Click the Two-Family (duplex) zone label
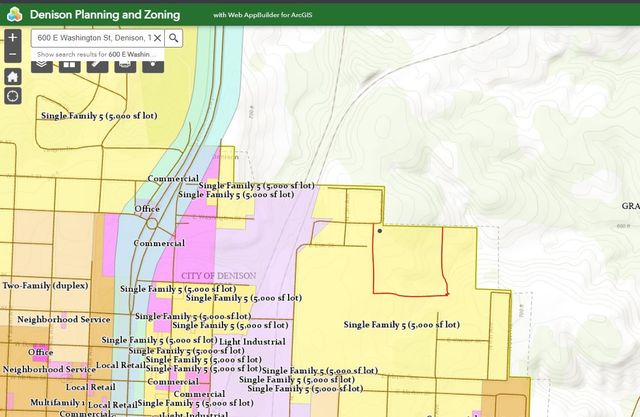The height and width of the screenshot is (417, 640). tap(41, 285)
